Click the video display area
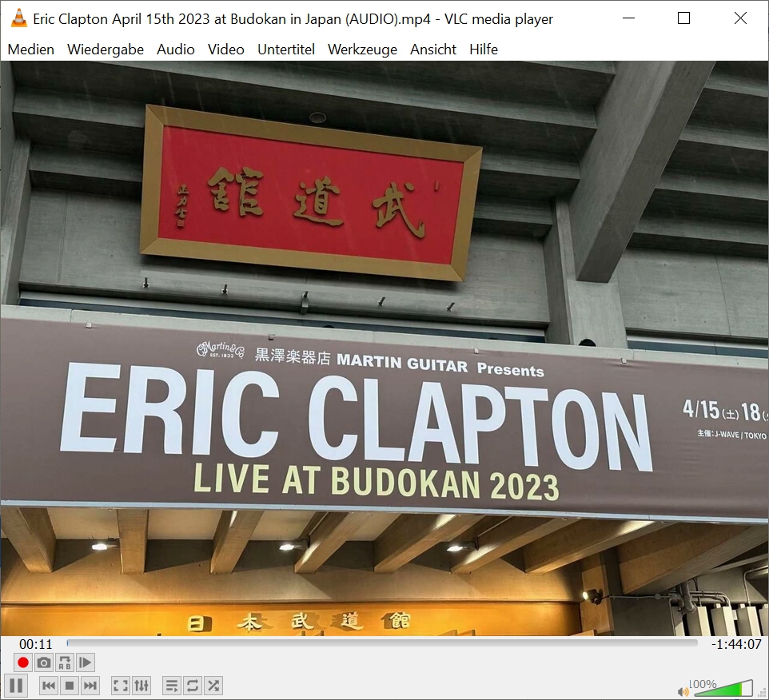 pos(384,348)
